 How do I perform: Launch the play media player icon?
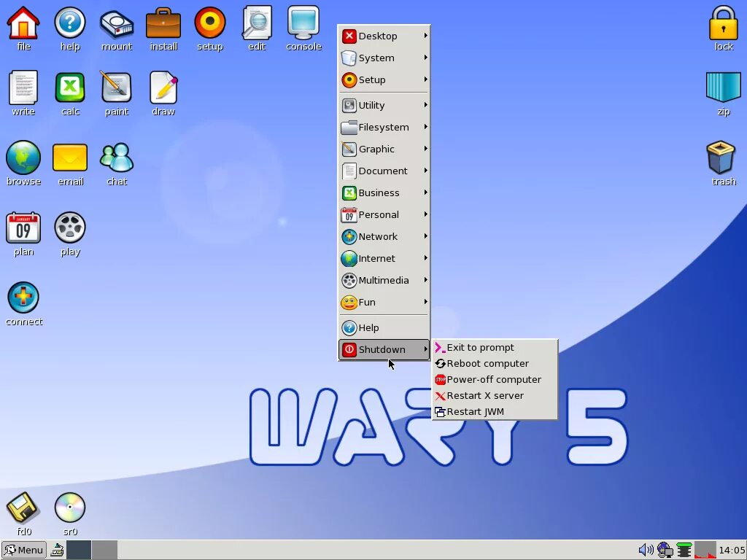[69, 228]
